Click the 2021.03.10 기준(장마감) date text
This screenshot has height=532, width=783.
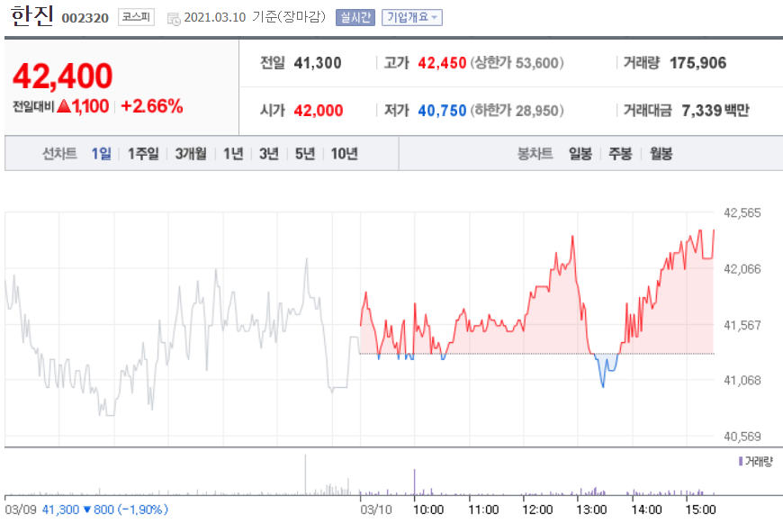(255, 17)
